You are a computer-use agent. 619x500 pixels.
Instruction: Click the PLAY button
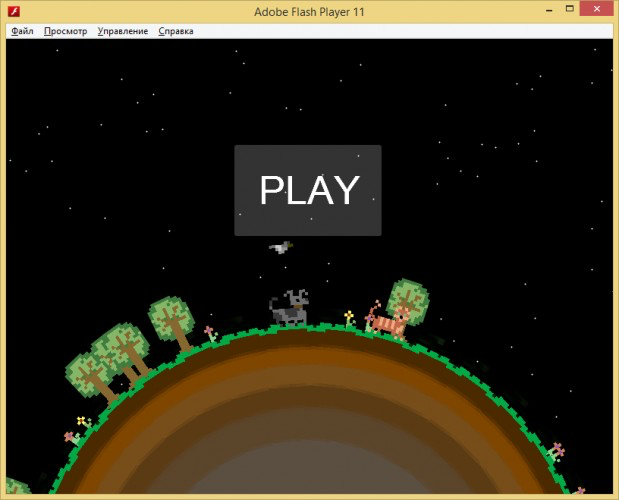click(308, 191)
